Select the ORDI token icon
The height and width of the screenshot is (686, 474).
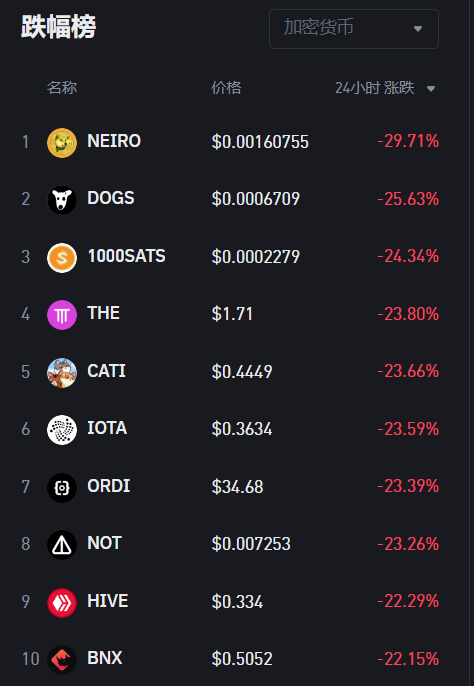(x=62, y=488)
